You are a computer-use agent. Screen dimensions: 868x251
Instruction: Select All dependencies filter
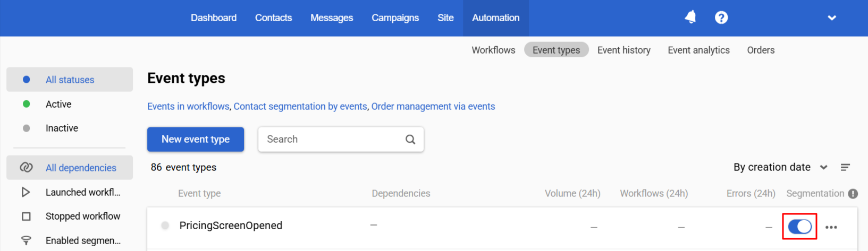coord(70,168)
